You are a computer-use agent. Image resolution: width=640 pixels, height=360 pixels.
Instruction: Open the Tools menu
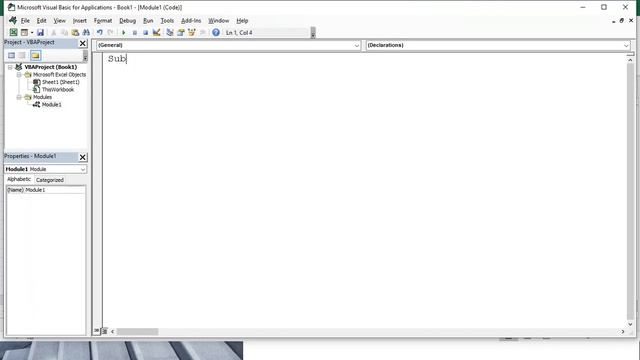pos(167,20)
